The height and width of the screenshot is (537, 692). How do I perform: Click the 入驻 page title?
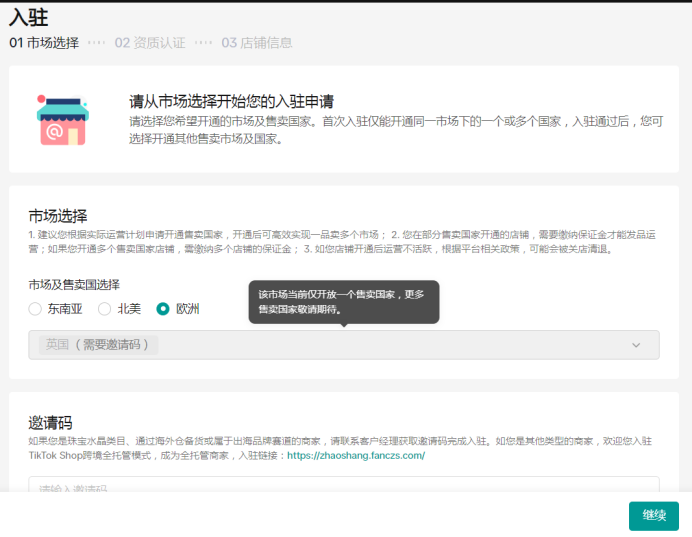(x=28, y=17)
